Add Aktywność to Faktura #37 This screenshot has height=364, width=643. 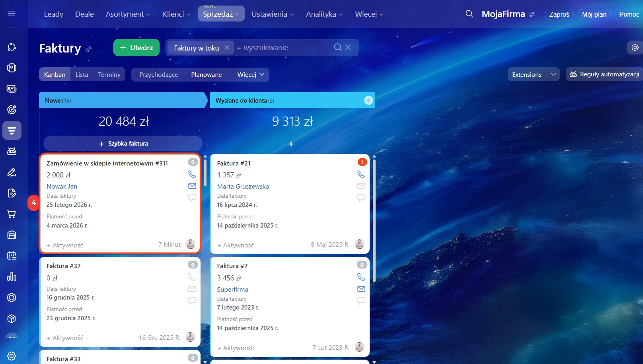tap(65, 338)
